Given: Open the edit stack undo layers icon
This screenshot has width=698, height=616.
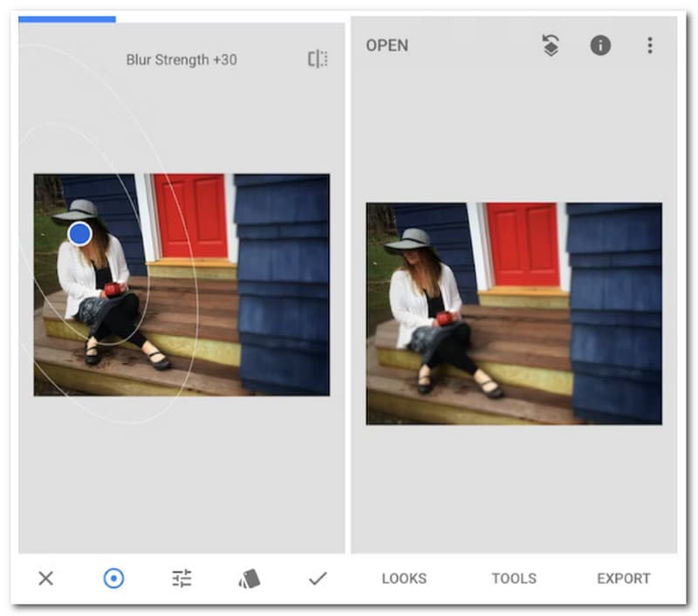Looking at the screenshot, I should pos(551,45).
